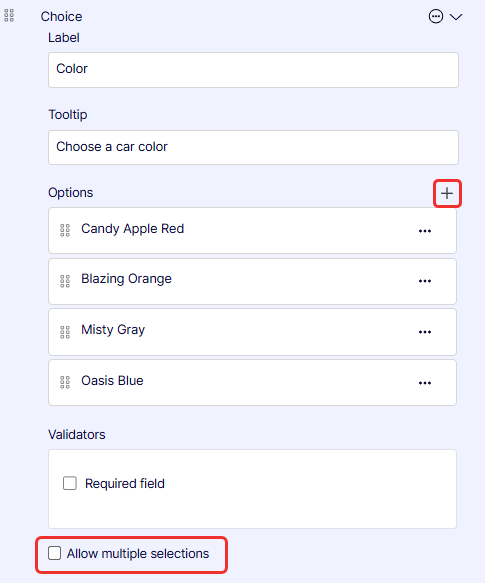Image resolution: width=485 pixels, height=583 pixels.
Task: Select the Misty Gray option text
Action: (x=113, y=330)
